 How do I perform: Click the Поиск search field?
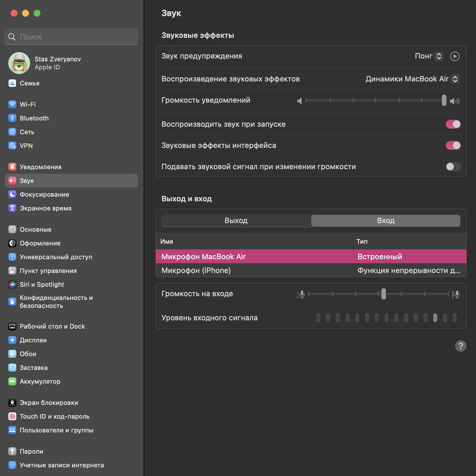(71, 37)
